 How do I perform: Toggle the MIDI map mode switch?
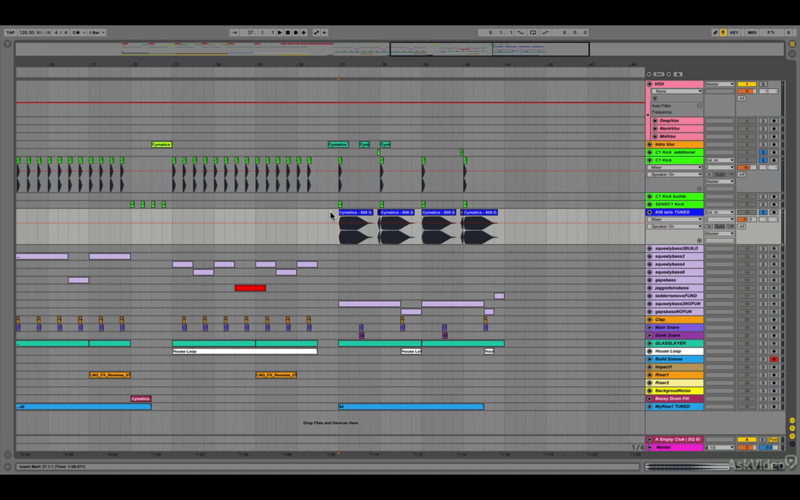(x=752, y=33)
